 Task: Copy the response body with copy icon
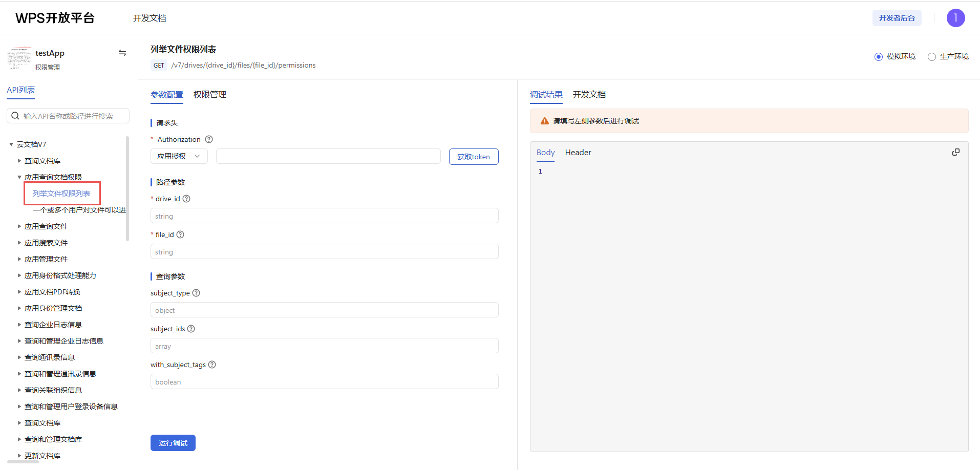[x=955, y=153]
